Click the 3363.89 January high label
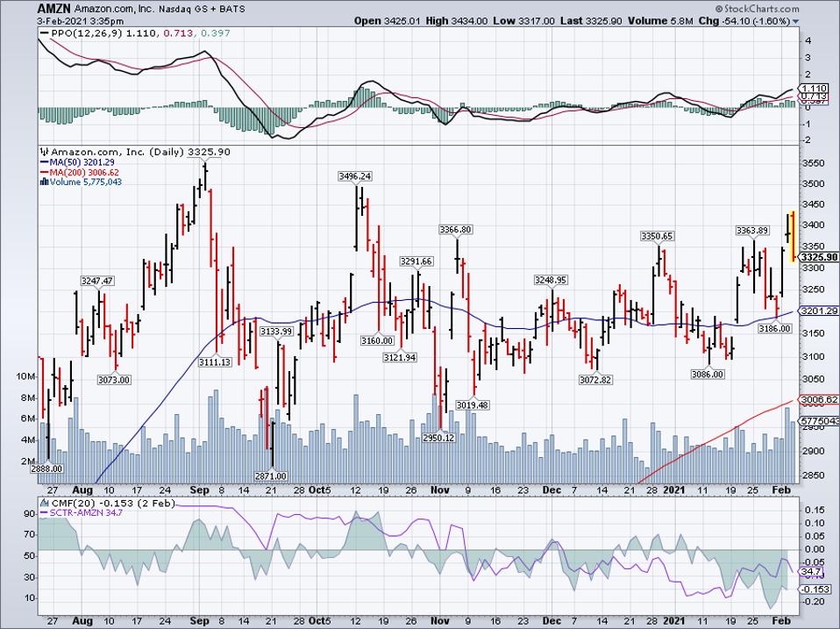This screenshot has height=629, width=840. pyautogui.click(x=752, y=231)
